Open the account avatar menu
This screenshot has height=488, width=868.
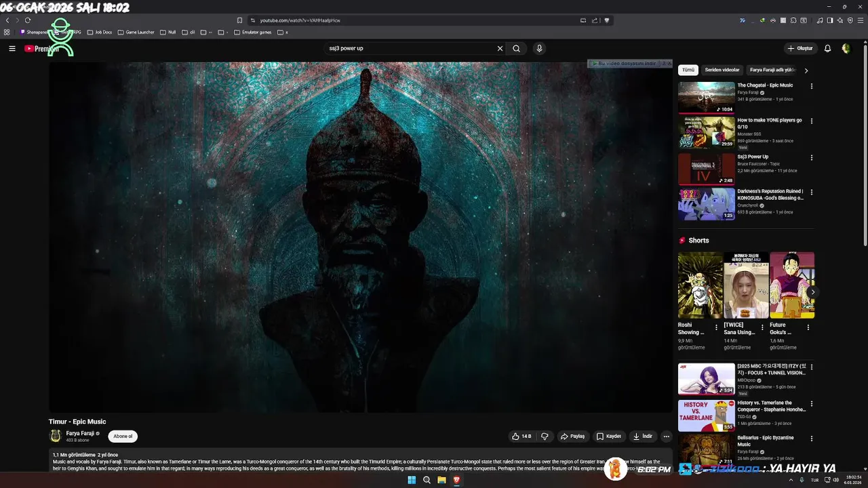click(x=846, y=48)
